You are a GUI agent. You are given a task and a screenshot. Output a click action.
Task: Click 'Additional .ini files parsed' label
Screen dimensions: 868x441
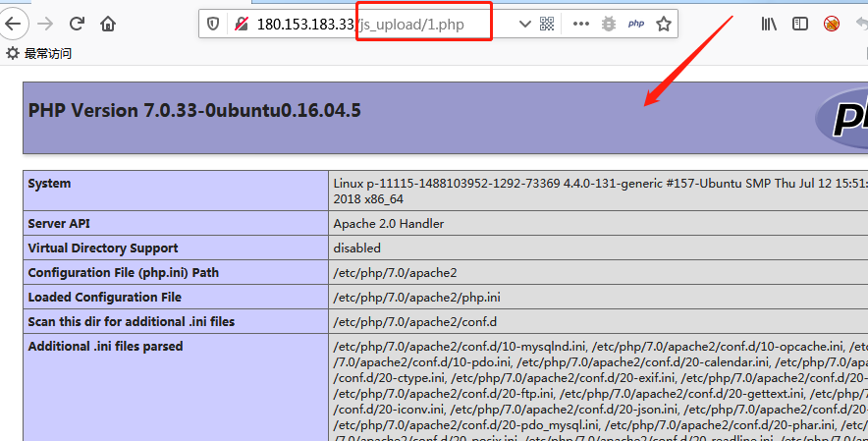pyautogui.click(x=105, y=347)
